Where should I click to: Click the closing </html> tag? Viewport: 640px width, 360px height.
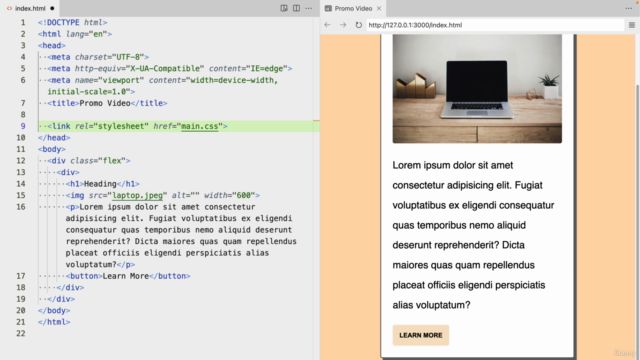(54, 322)
